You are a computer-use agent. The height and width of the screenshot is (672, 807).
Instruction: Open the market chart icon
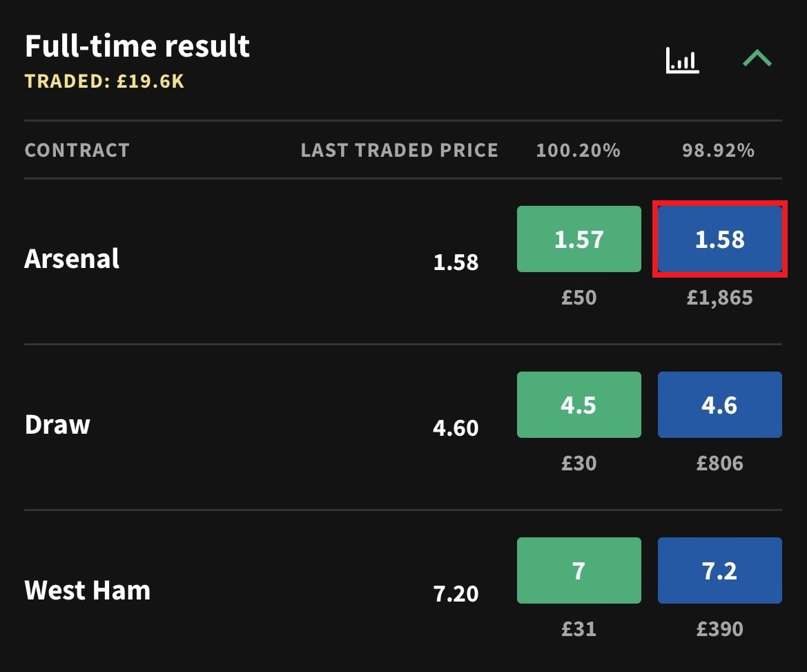(682, 61)
